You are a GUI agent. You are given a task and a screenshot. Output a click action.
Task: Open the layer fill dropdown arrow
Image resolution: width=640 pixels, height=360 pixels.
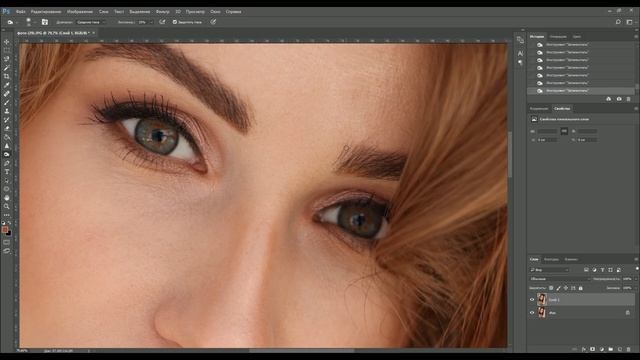click(636, 288)
